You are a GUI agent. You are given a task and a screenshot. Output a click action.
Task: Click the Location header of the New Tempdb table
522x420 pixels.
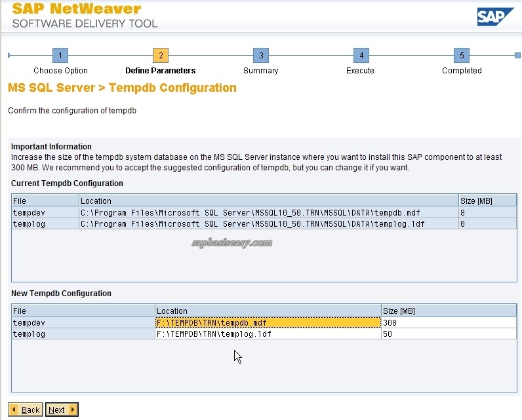(268, 311)
